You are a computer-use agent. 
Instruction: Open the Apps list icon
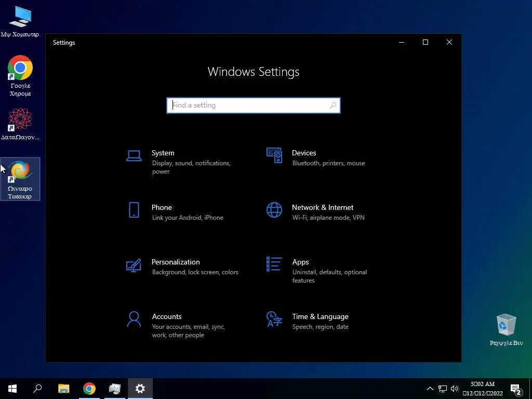pos(274,264)
